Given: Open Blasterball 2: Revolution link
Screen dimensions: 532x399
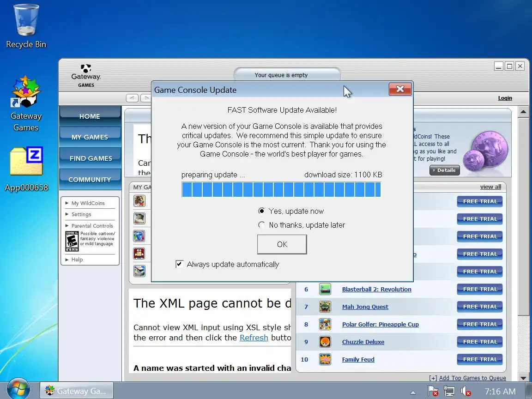Looking at the screenshot, I should click(377, 290).
